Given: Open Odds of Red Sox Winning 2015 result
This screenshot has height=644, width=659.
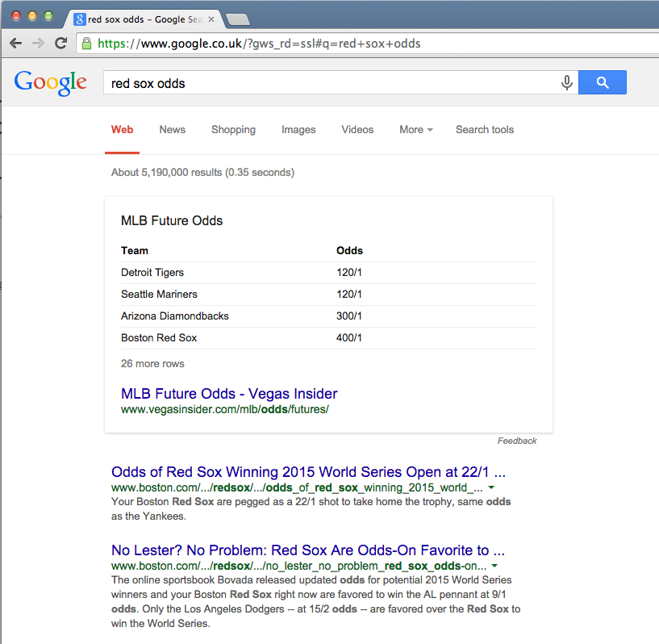Looking at the screenshot, I should pyautogui.click(x=308, y=472).
